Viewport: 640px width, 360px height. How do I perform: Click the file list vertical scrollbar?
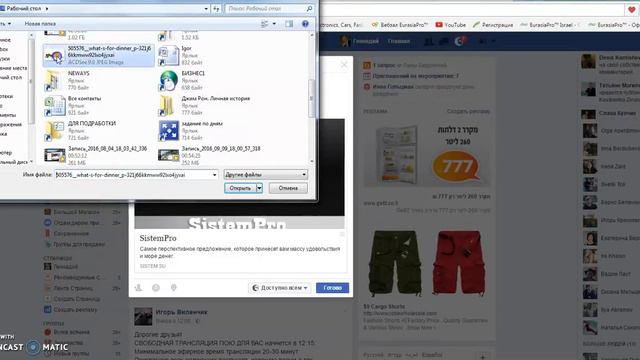tap(311, 98)
